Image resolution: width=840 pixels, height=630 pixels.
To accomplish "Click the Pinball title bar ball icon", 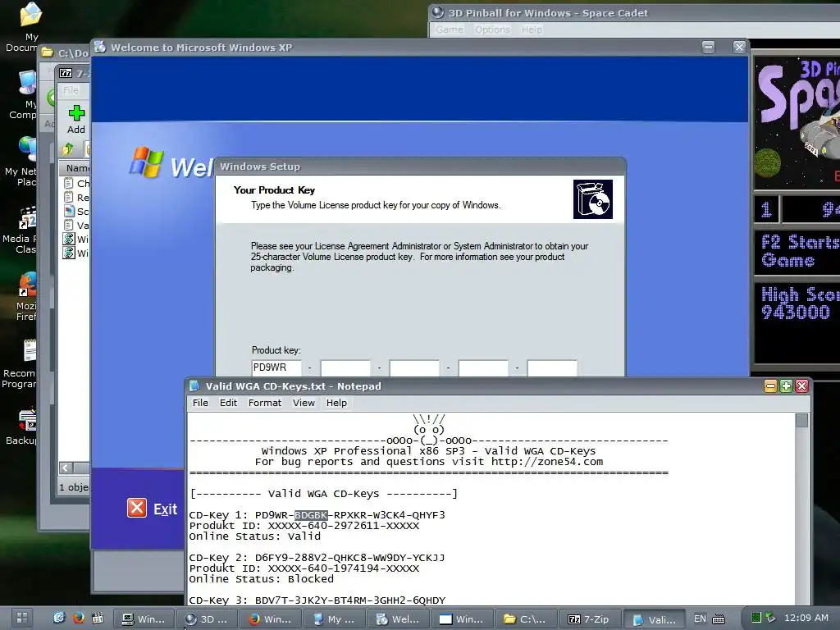I will point(438,13).
